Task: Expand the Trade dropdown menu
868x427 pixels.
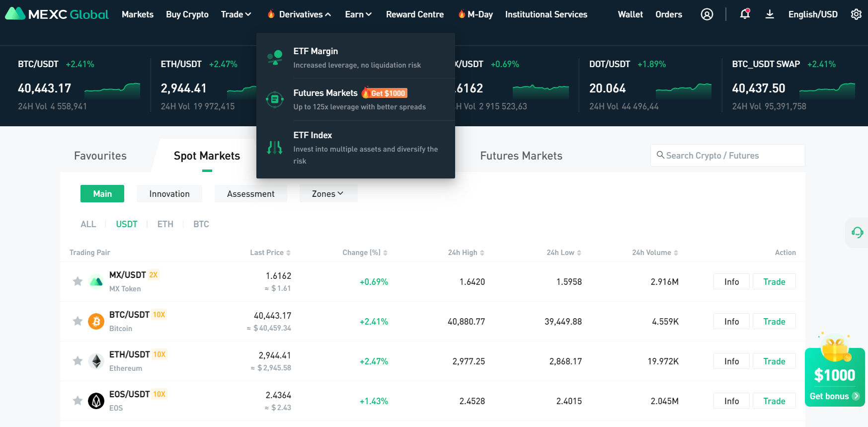Action: (x=236, y=14)
